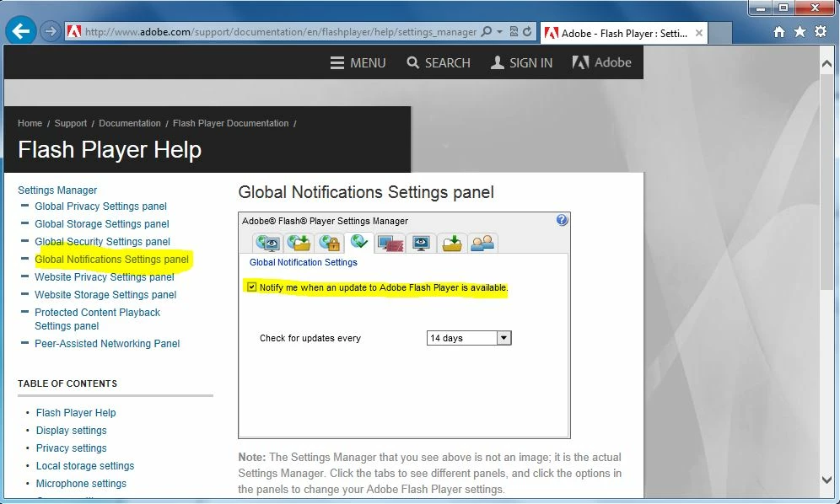The width and height of the screenshot is (840, 504).
Task: Click the Adobe logo in the site header
Action: tap(601, 62)
